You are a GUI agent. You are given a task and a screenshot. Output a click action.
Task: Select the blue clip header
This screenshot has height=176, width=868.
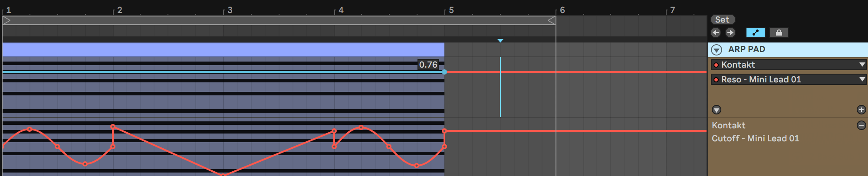(224, 49)
